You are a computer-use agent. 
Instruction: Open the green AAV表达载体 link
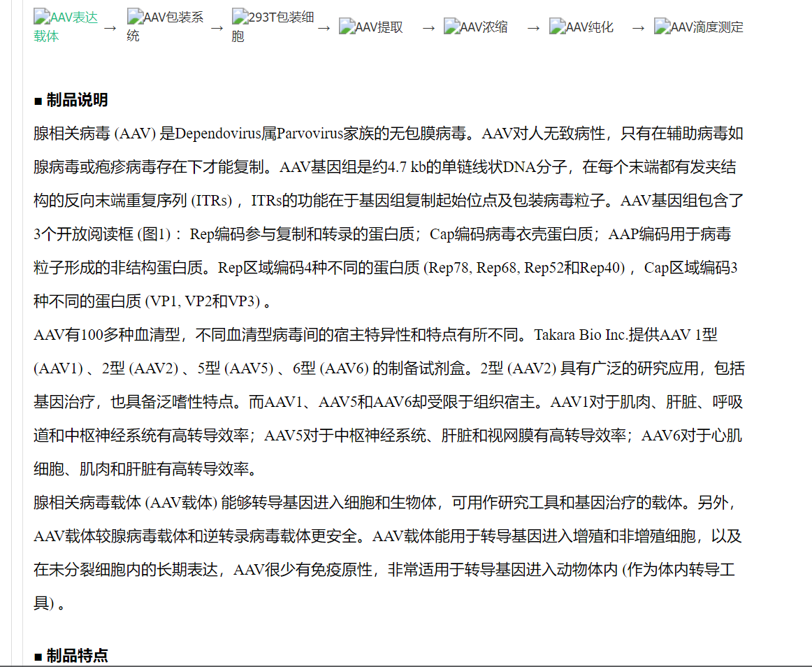click(x=64, y=26)
